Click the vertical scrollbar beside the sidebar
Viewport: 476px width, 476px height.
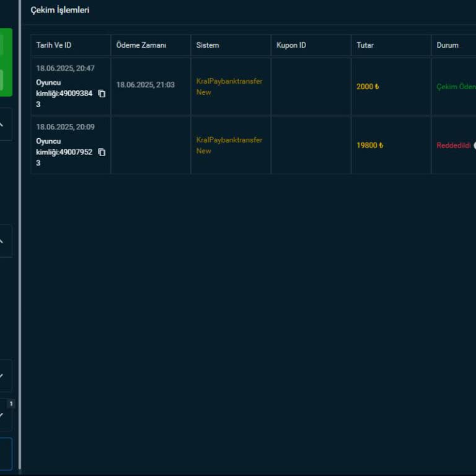pyautogui.click(x=20, y=248)
